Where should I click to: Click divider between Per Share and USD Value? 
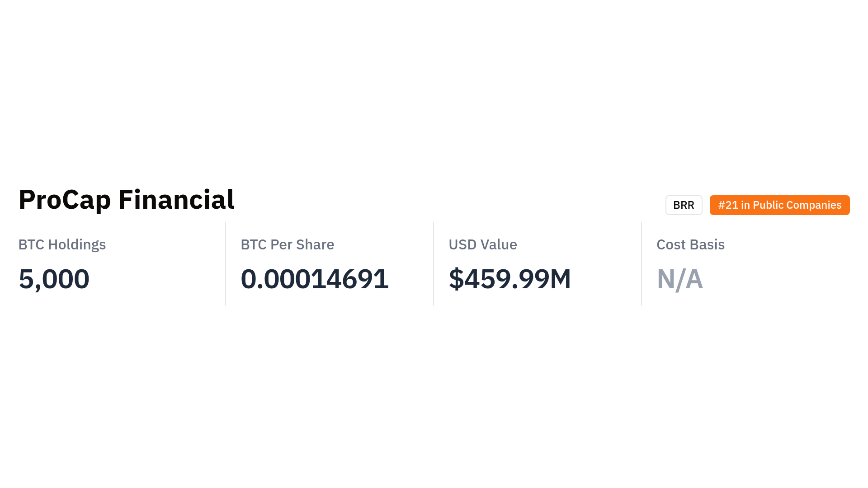coord(434,264)
